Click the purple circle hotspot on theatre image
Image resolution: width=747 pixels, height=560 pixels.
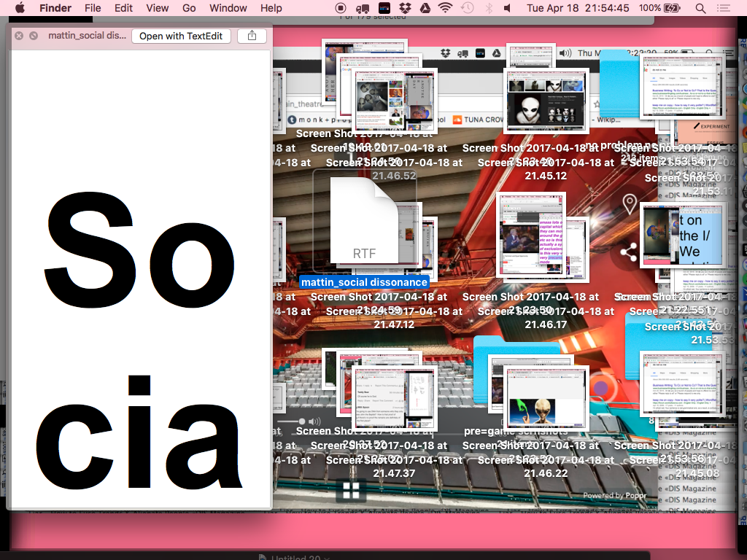pos(600,388)
